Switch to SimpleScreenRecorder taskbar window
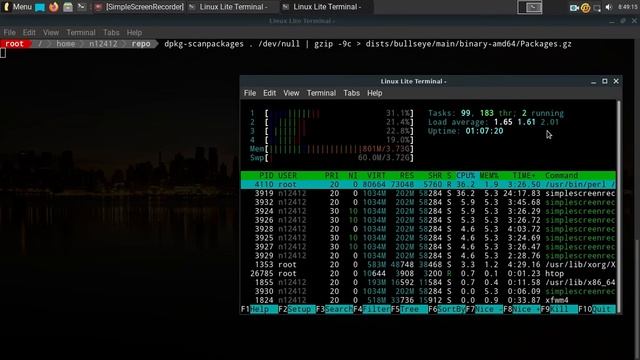Image resolution: width=640 pixels, height=360 pixels. (139, 7)
